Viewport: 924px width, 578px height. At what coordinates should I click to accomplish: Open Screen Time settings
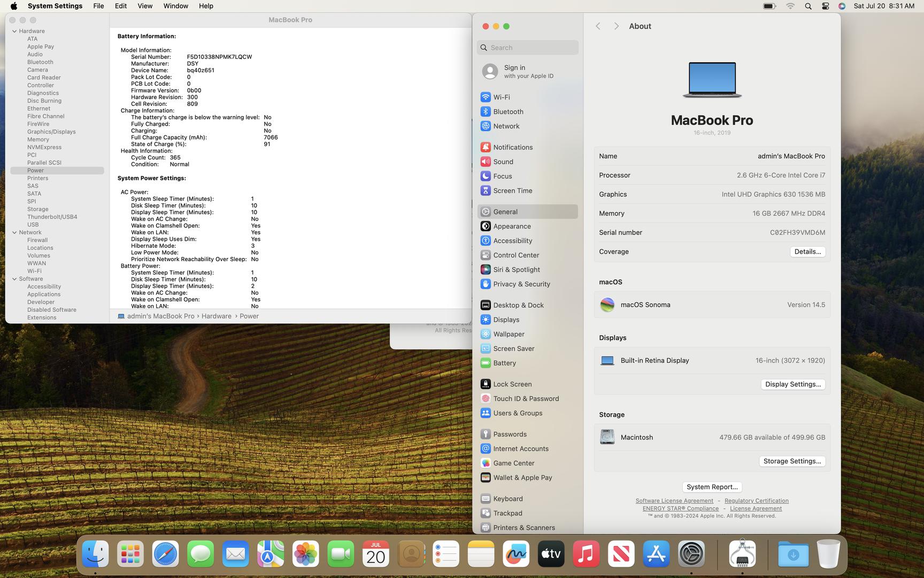tap(527, 191)
